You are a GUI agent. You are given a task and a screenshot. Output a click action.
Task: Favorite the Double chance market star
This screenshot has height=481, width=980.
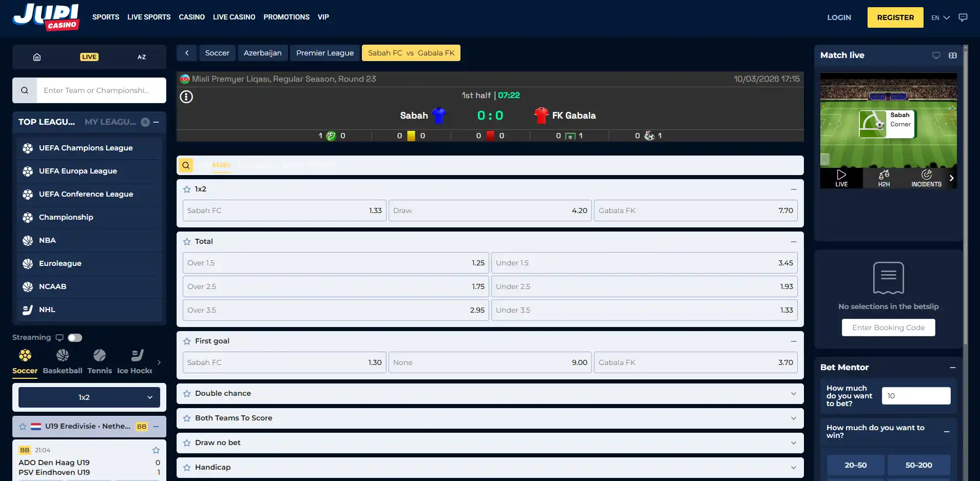tap(187, 393)
